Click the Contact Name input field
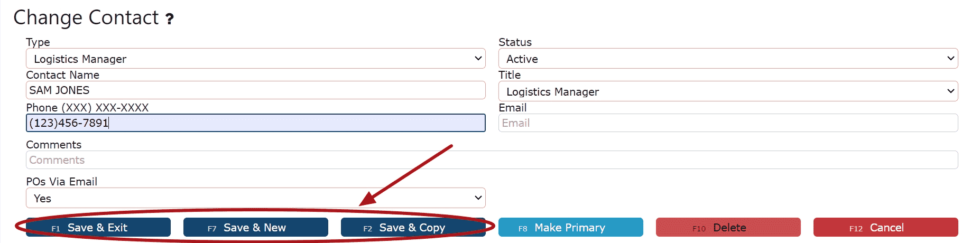 255,90
